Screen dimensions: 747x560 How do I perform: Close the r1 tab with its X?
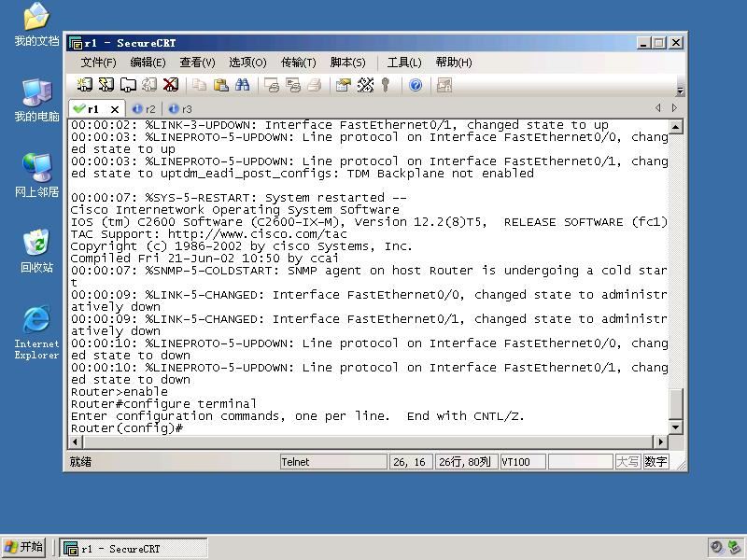(x=115, y=109)
